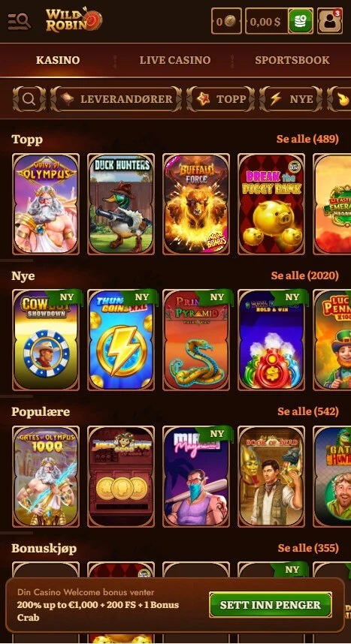Open the Duck Hunters game tile
Screen dimensions: 351x644
[x=121, y=204]
